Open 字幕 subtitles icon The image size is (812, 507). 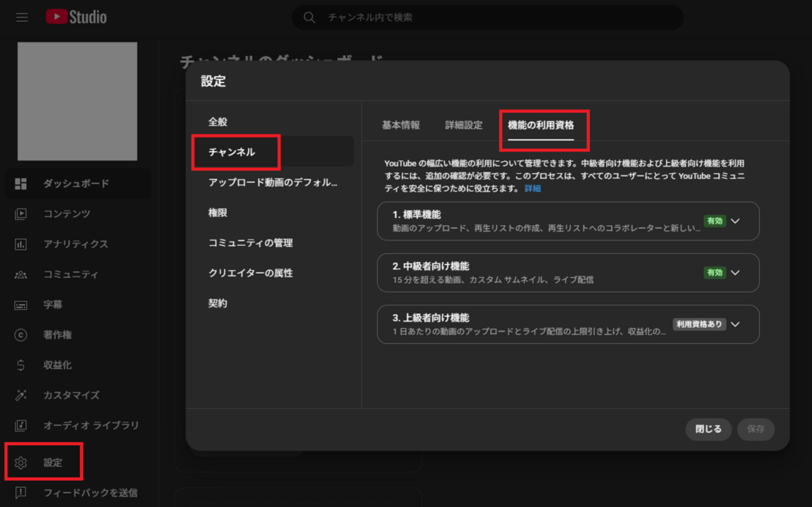[21, 305]
